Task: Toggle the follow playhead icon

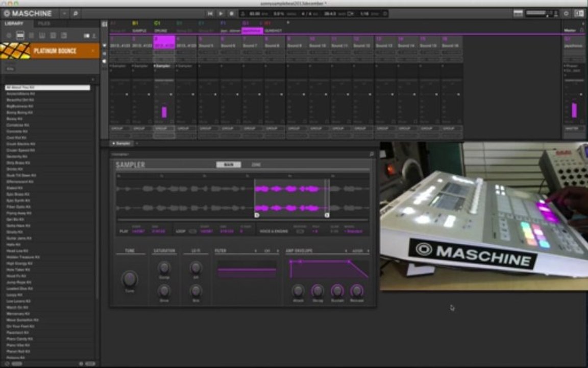Action: pyautogui.click(x=351, y=14)
